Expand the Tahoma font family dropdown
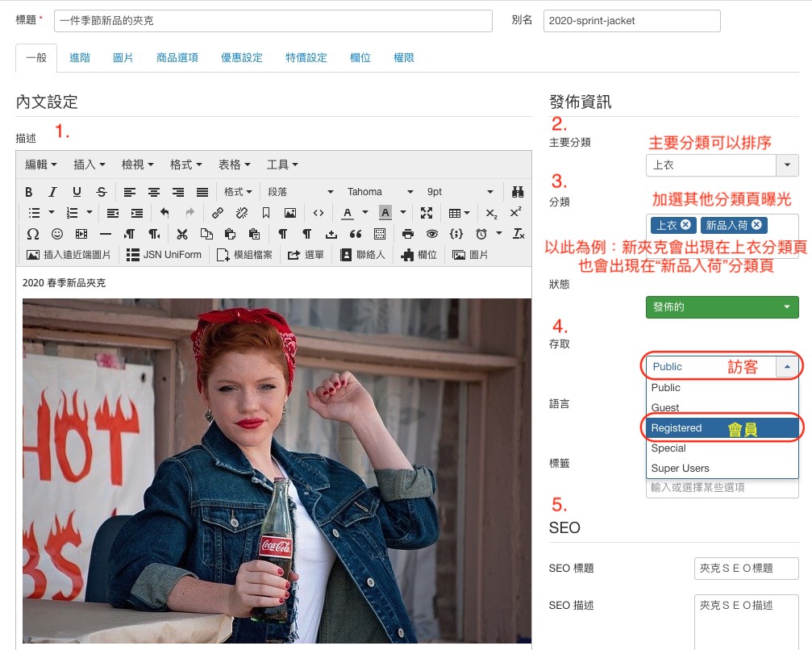The image size is (812, 650). point(377,192)
